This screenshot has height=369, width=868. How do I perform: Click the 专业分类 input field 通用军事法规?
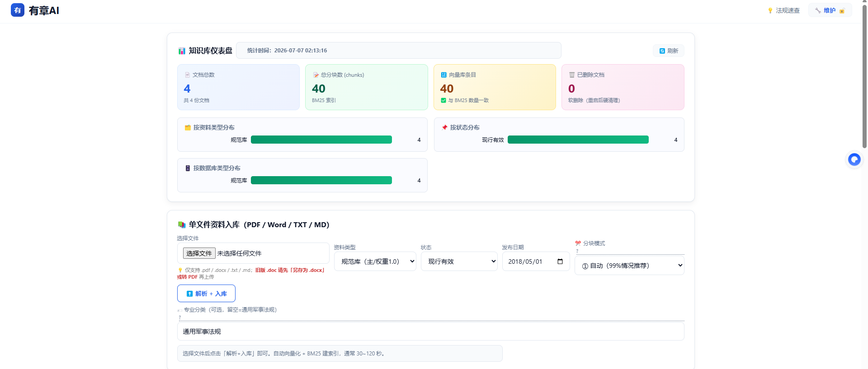coord(430,332)
